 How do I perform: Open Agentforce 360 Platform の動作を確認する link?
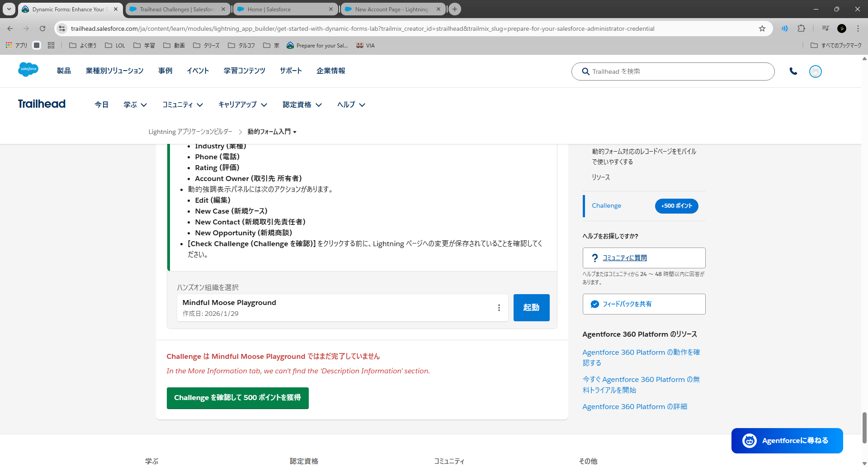pyautogui.click(x=641, y=357)
